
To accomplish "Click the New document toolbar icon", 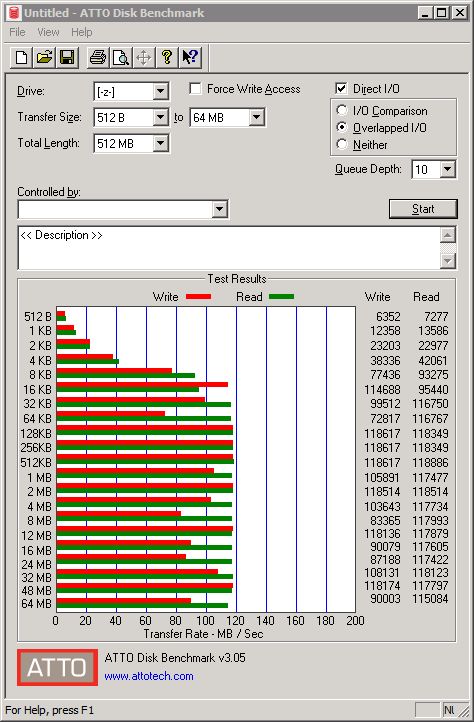I will [x=21, y=58].
